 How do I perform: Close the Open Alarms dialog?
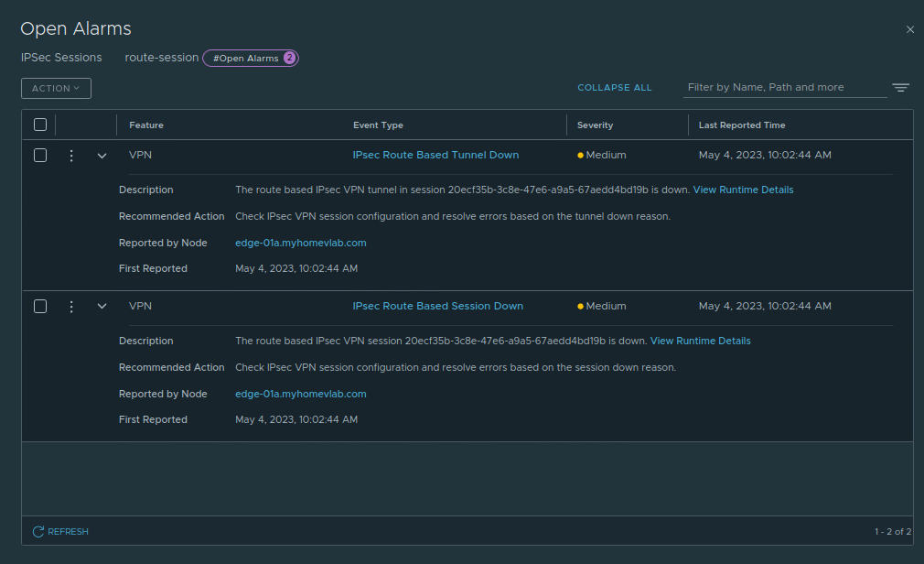[909, 29]
